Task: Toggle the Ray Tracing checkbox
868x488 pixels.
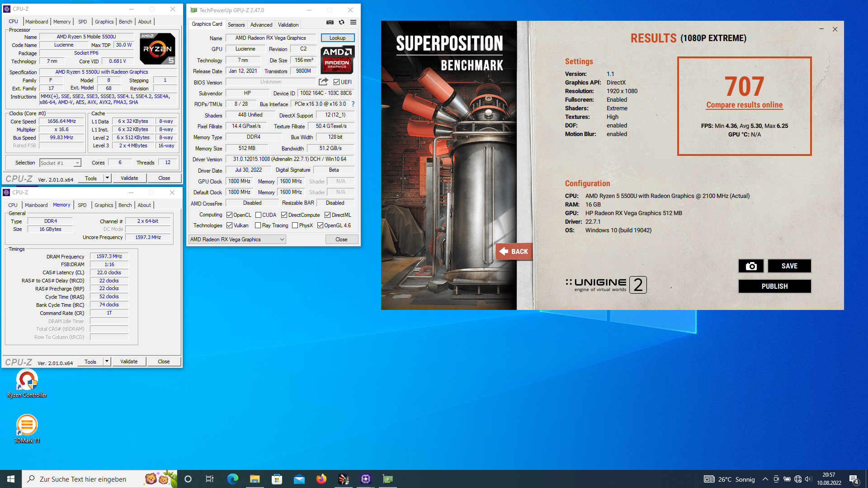Action: point(258,225)
